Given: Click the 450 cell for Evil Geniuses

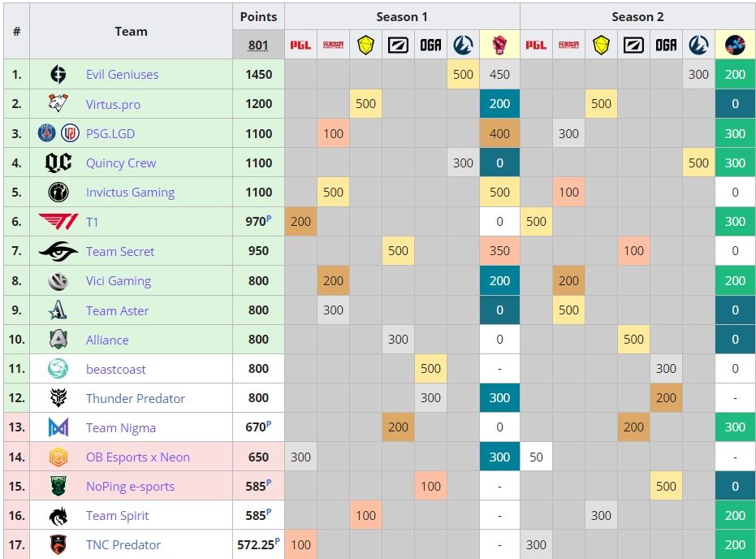Looking at the screenshot, I should (x=499, y=74).
